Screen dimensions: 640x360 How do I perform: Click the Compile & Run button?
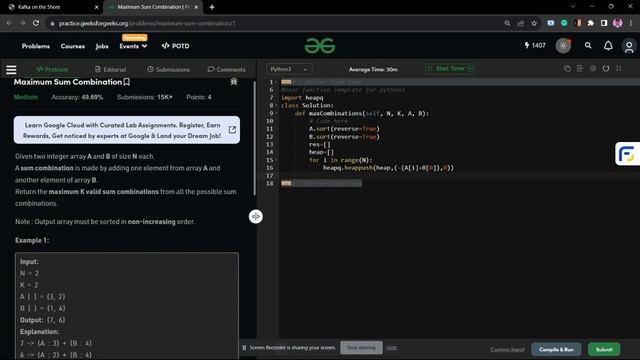(x=556, y=349)
